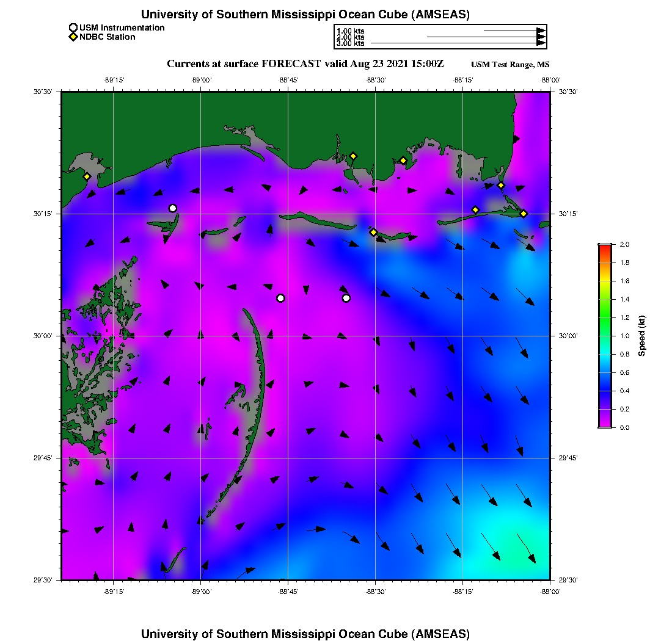Select the NDBC diamond north of Dauphin Island tip
The image size is (672, 641).
pyautogui.click(x=501, y=186)
